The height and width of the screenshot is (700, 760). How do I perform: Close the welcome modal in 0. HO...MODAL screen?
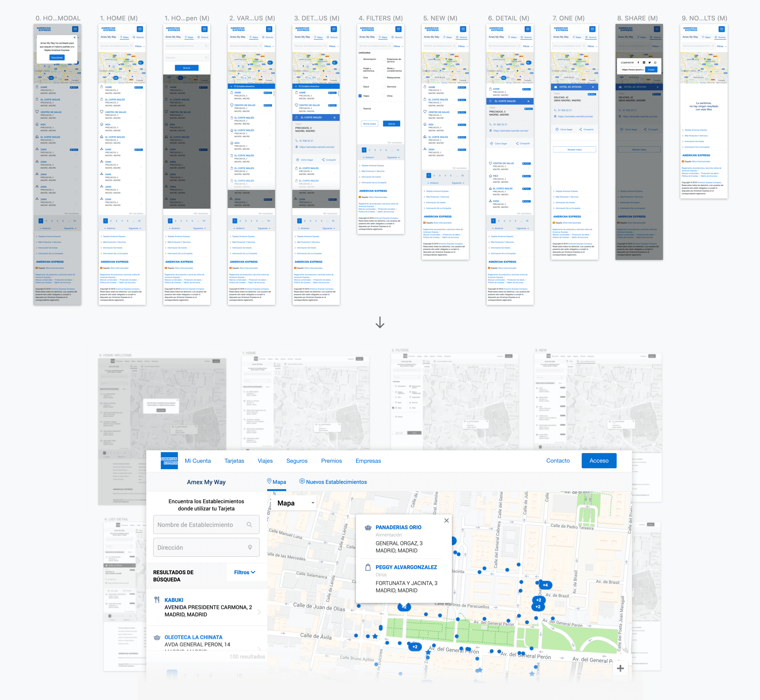(74, 37)
